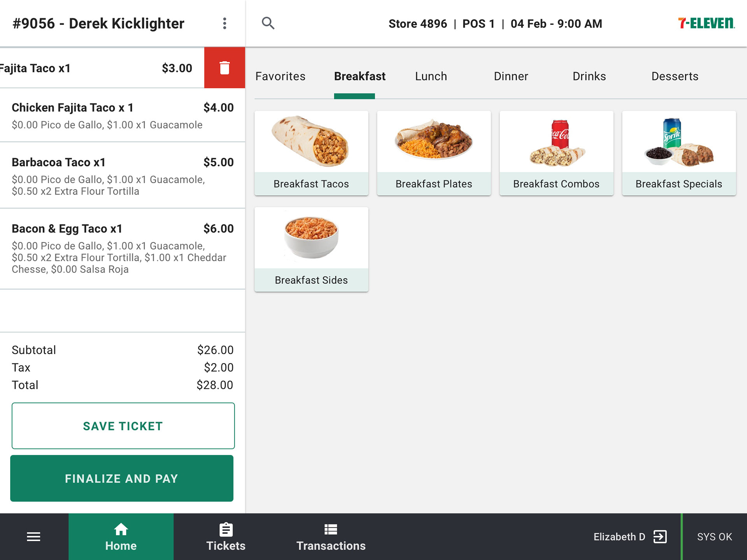Image resolution: width=747 pixels, height=560 pixels.
Task: Open the Breakfast Tacos category tile
Action: pyautogui.click(x=311, y=153)
